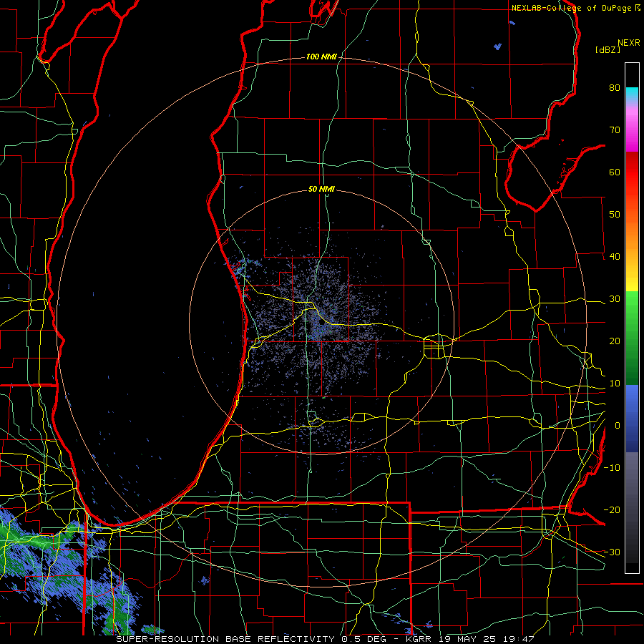Click the 40 value on the dBZ scale
Viewport: 644px width, 644px height.
click(615, 256)
